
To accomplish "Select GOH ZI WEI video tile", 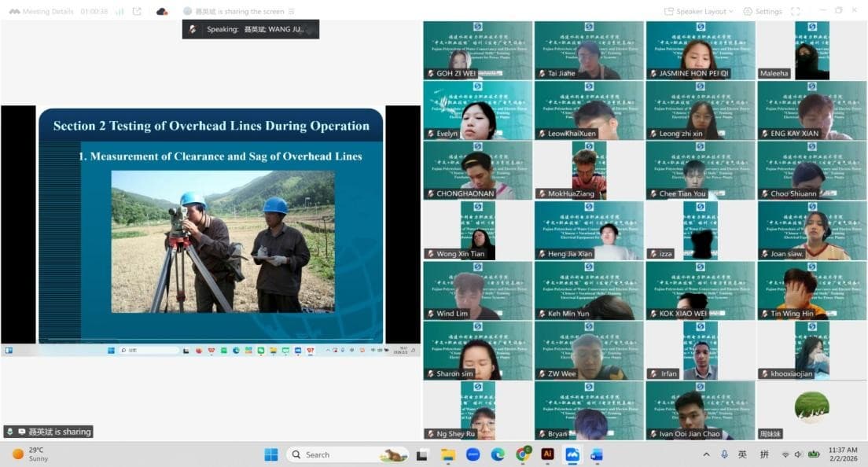I will point(478,50).
